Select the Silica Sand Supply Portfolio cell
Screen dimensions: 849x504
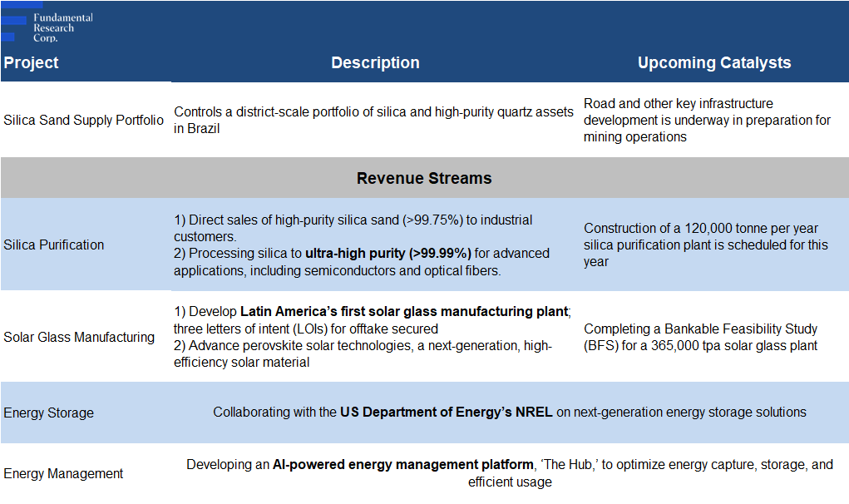tap(84, 120)
